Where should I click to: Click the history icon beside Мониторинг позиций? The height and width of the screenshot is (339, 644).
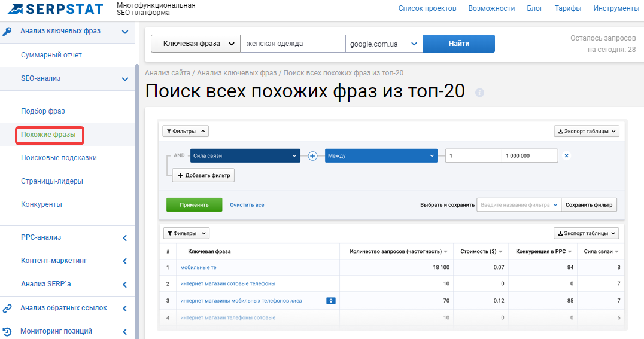coord(7,332)
